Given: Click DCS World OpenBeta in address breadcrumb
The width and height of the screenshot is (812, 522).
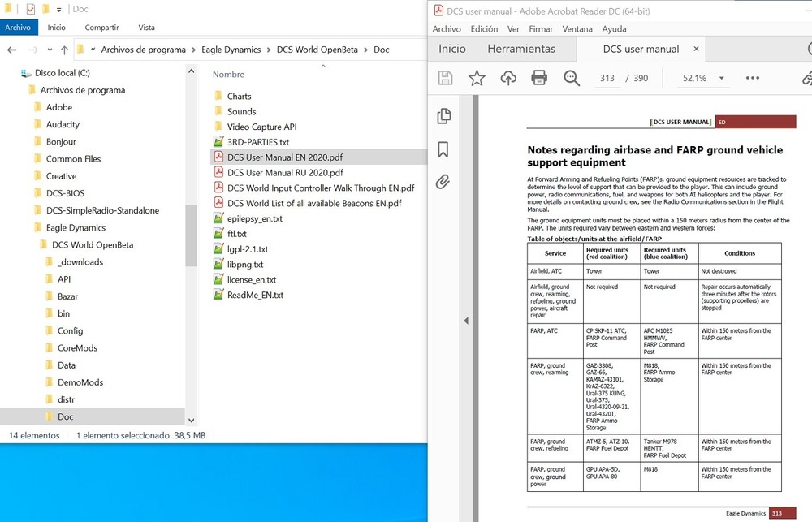Looking at the screenshot, I should 317,50.
